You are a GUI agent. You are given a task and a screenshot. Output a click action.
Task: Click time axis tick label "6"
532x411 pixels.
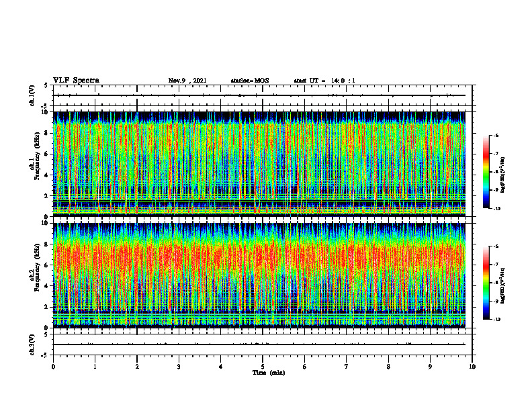(305, 367)
